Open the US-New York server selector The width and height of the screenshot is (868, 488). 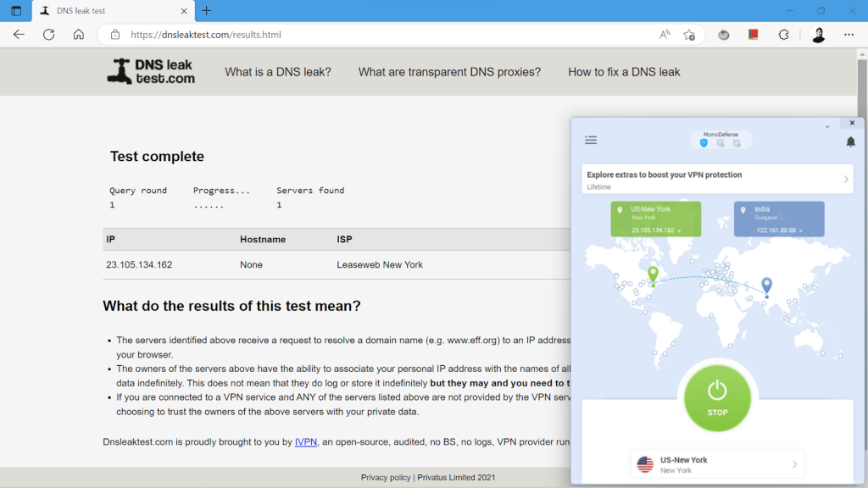(x=717, y=464)
